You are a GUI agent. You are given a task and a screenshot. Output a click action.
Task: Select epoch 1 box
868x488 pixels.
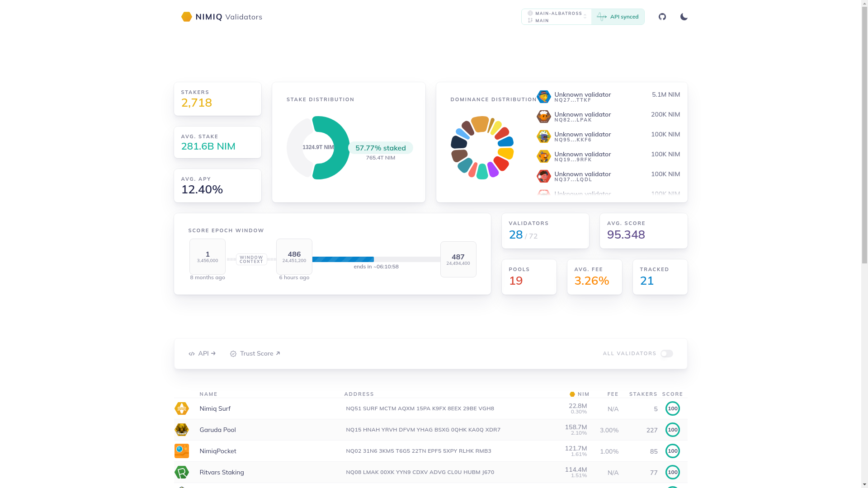point(208,257)
